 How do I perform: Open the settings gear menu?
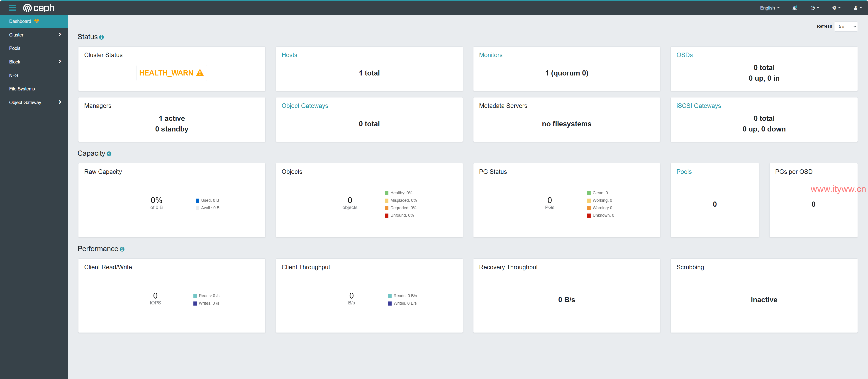click(836, 8)
